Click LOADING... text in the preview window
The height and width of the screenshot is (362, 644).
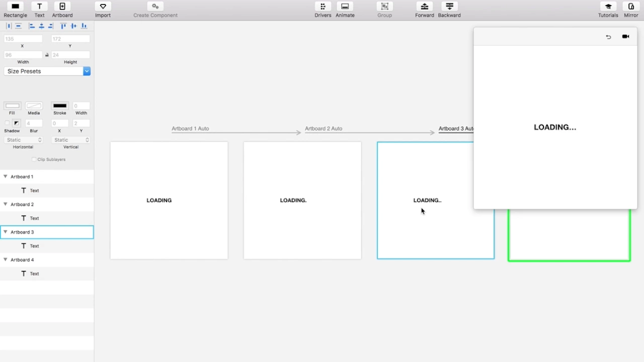555,127
